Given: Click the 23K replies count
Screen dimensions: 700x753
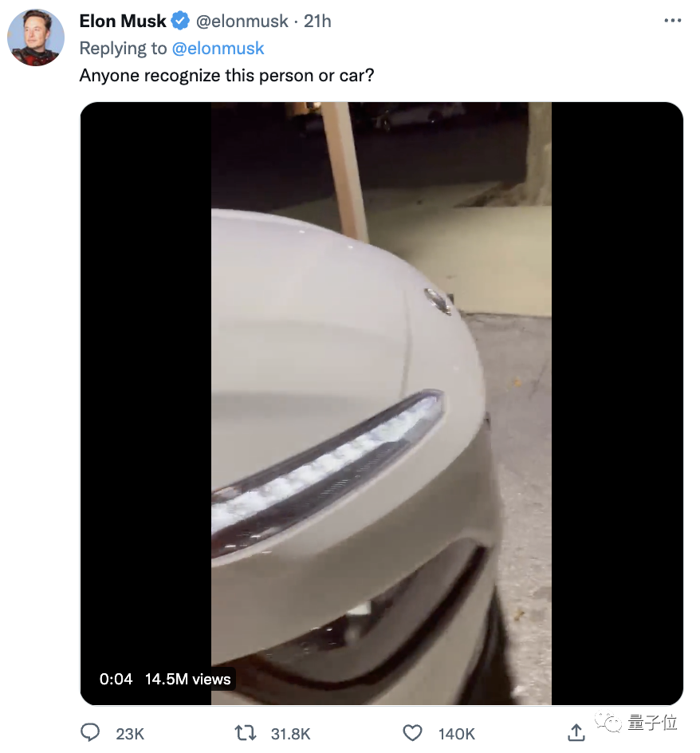Looking at the screenshot, I should point(130,734).
